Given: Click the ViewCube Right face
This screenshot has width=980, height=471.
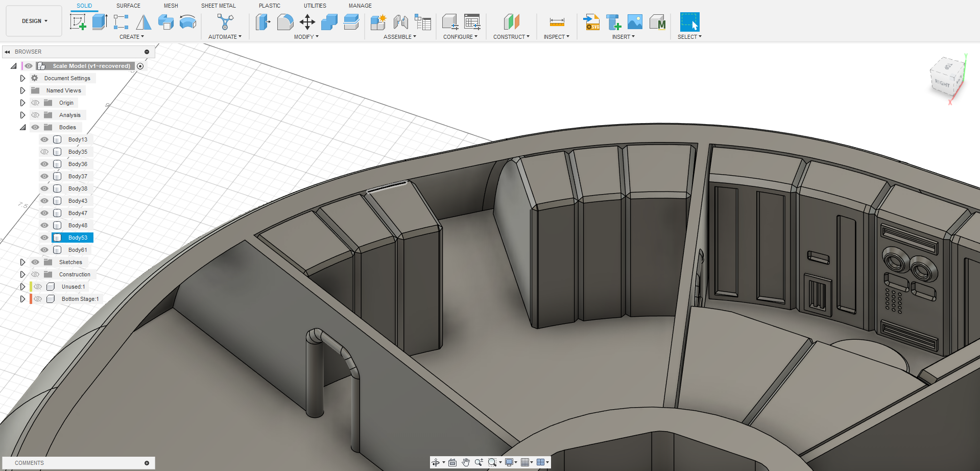Looking at the screenshot, I should pos(942,83).
